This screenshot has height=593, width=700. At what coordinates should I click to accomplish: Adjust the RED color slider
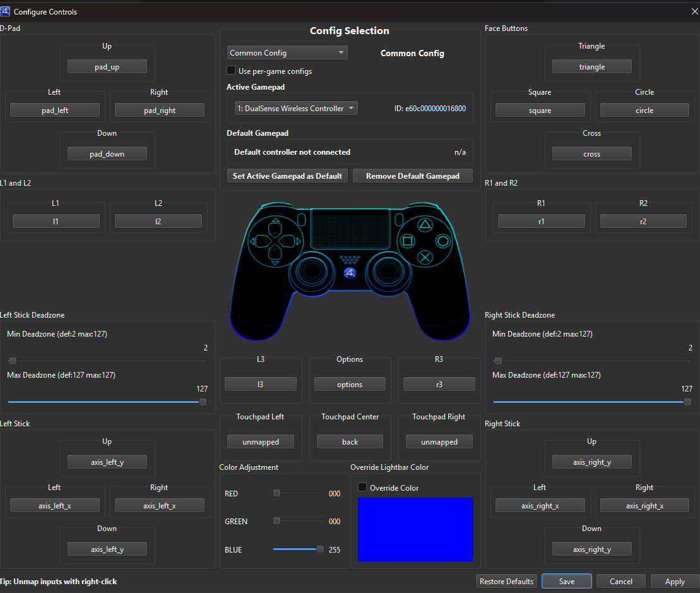298,493
